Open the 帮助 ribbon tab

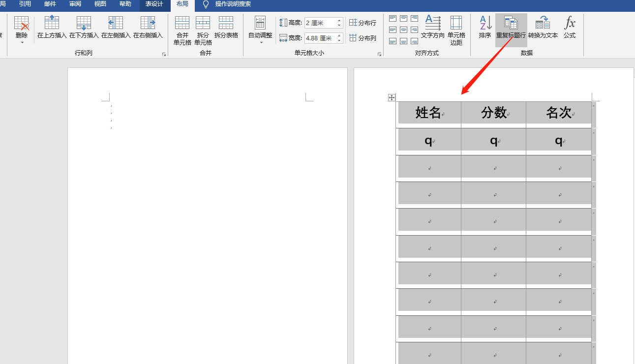coord(125,4)
